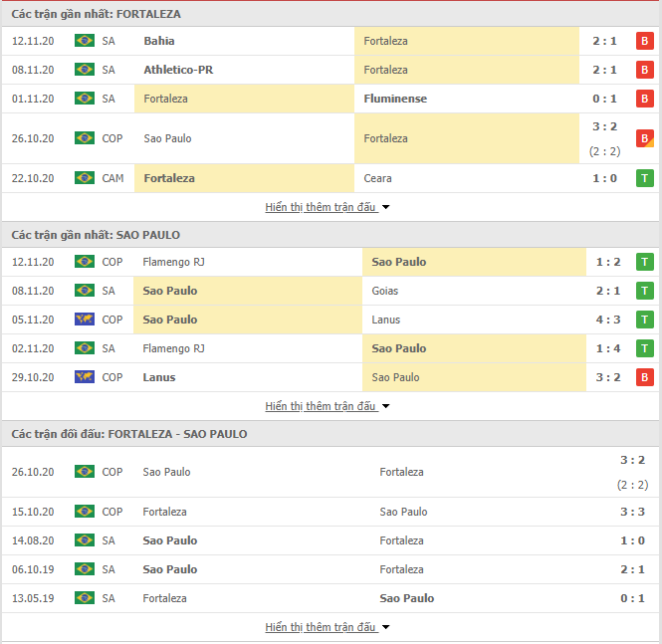The width and height of the screenshot is (662, 644).
Task: Expand more matches under Fortaleza recent games
Action: (x=327, y=207)
